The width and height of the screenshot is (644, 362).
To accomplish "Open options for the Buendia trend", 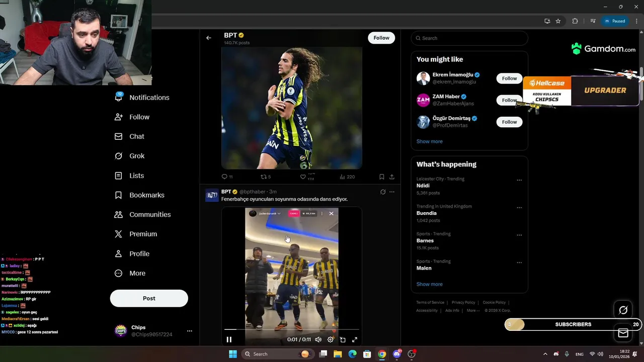I will coord(519,208).
